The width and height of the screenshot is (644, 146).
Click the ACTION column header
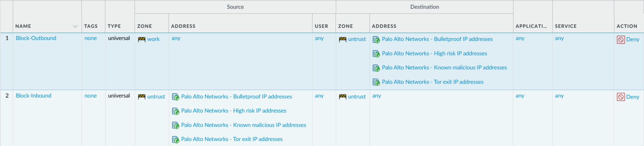(627, 26)
